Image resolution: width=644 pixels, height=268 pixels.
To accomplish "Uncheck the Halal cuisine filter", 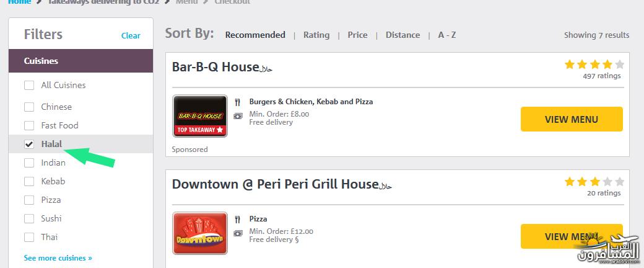I will pos(29,144).
